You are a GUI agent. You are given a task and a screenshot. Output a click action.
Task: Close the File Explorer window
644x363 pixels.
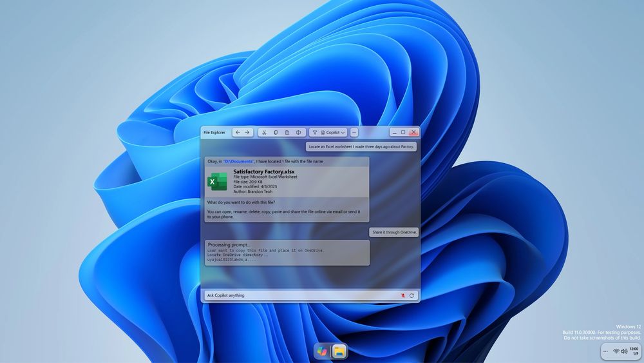(413, 132)
